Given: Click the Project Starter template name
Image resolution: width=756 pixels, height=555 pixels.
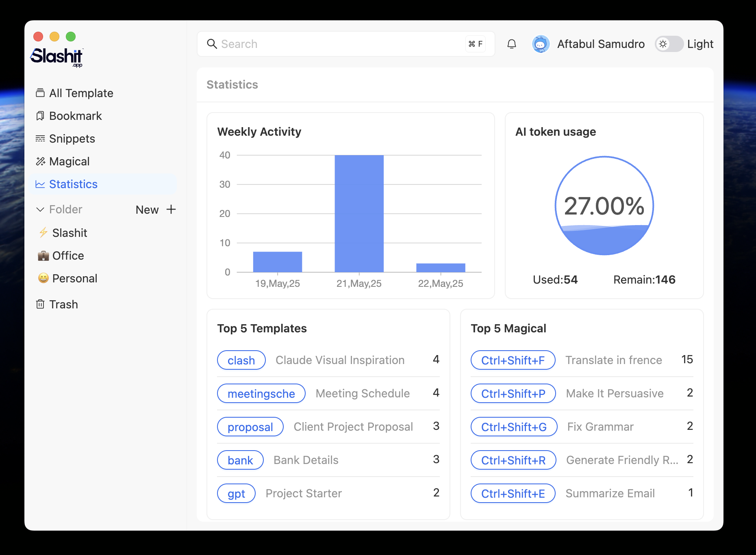Looking at the screenshot, I should pos(304,493).
